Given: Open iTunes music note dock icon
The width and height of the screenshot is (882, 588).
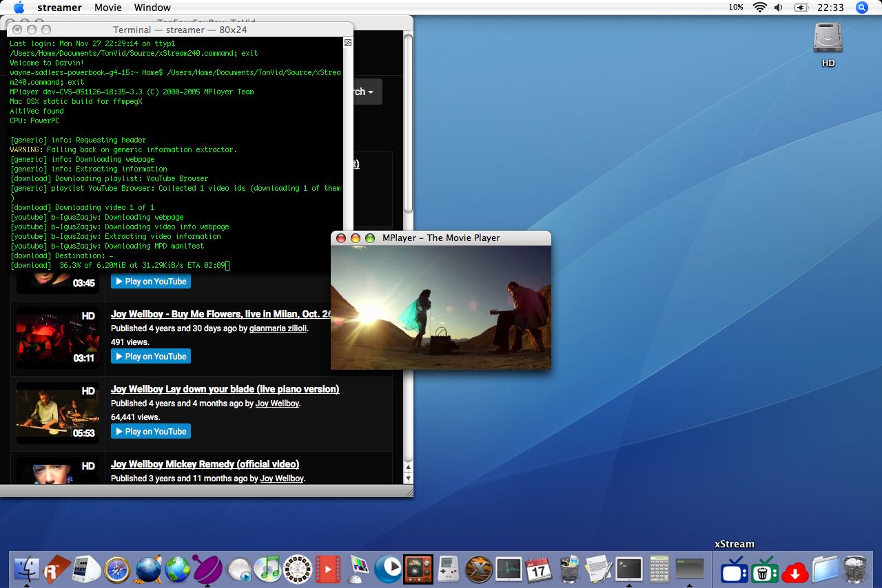Looking at the screenshot, I should coord(267,569).
